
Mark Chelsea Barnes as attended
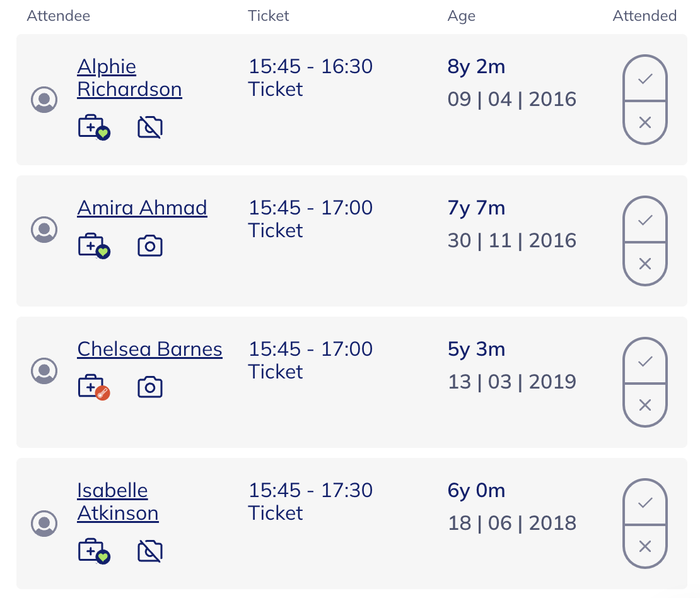point(645,361)
